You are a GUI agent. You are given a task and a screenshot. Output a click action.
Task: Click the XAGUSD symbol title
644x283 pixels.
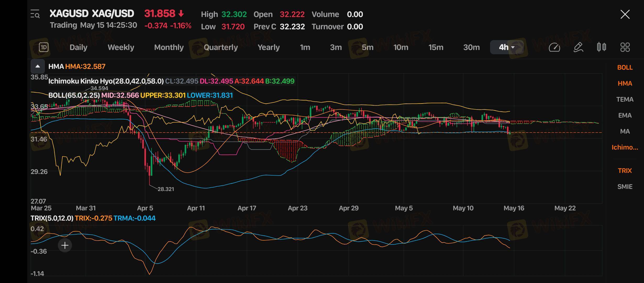92,14
